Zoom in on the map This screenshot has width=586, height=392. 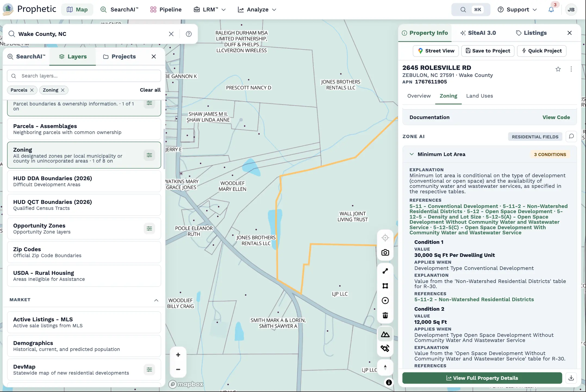(178, 355)
